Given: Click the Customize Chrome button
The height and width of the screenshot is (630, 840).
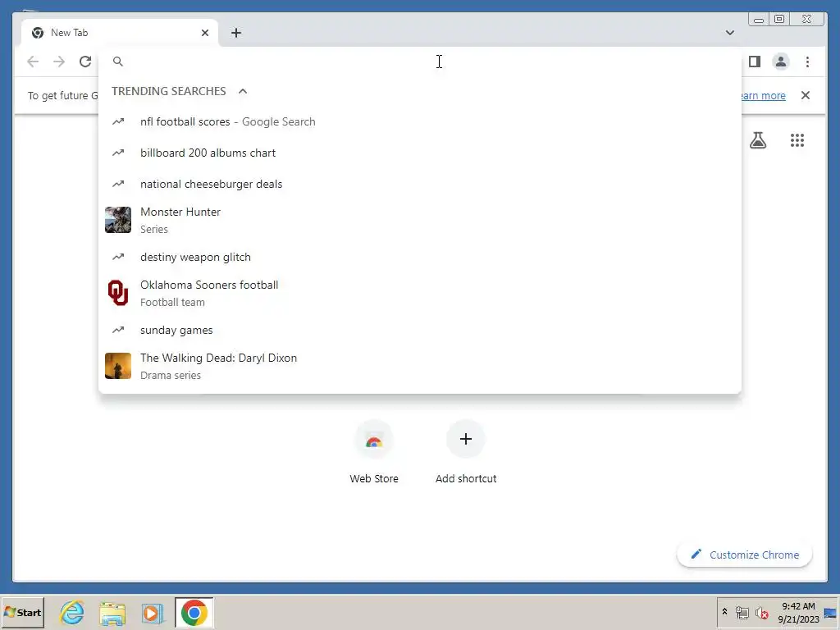Looking at the screenshot, I should [x=745, y=555].
